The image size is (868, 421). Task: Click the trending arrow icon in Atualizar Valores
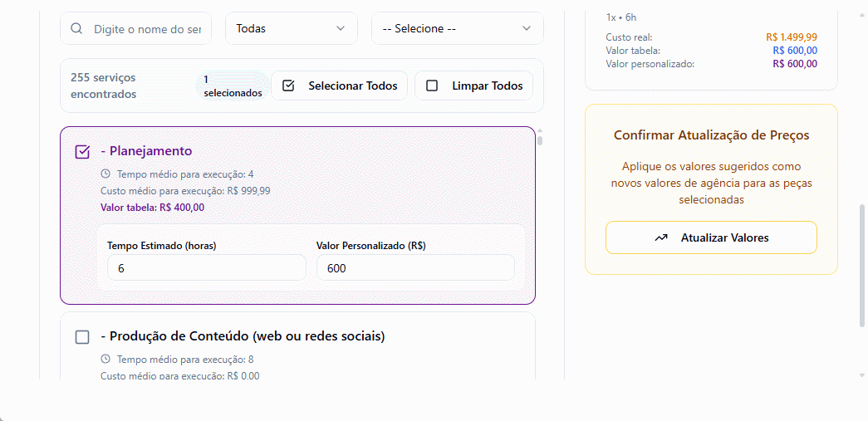[x=661, y=237]
